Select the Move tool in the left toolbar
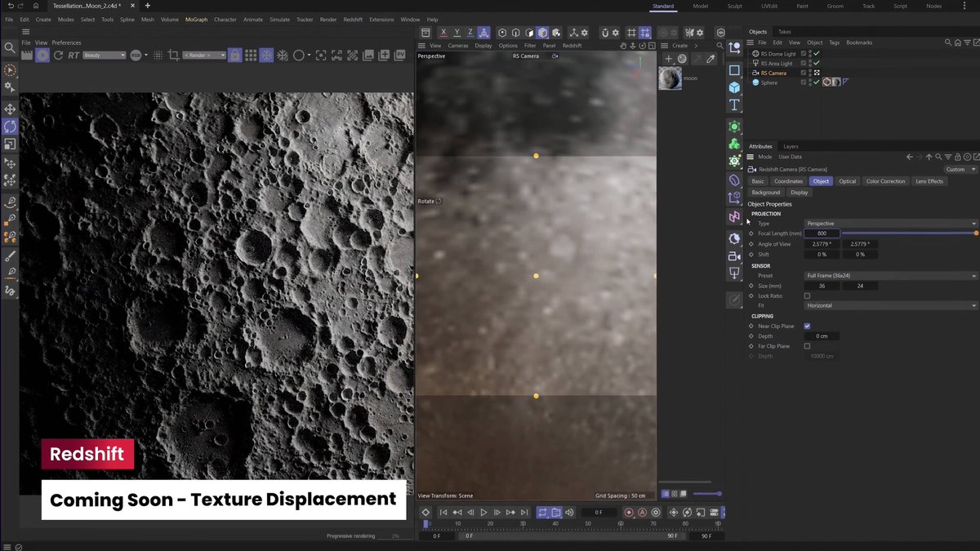The image size is (980, 551). coord(10,109)
